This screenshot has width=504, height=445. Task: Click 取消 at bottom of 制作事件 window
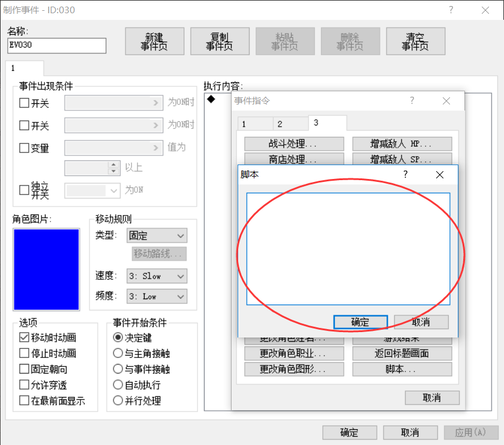[x=410, y=432]
